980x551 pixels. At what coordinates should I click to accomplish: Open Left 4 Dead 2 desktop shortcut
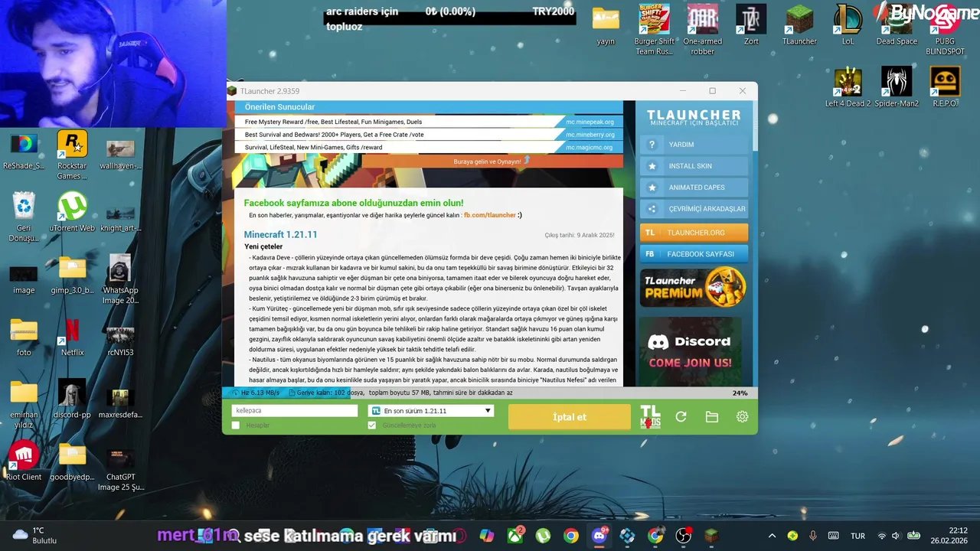point(848,87)
